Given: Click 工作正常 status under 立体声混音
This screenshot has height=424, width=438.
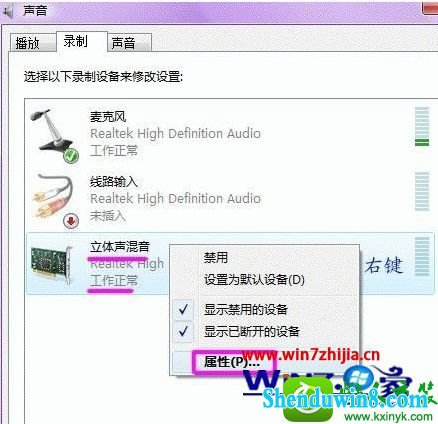Looking at the screenshot, I should 114,280.
